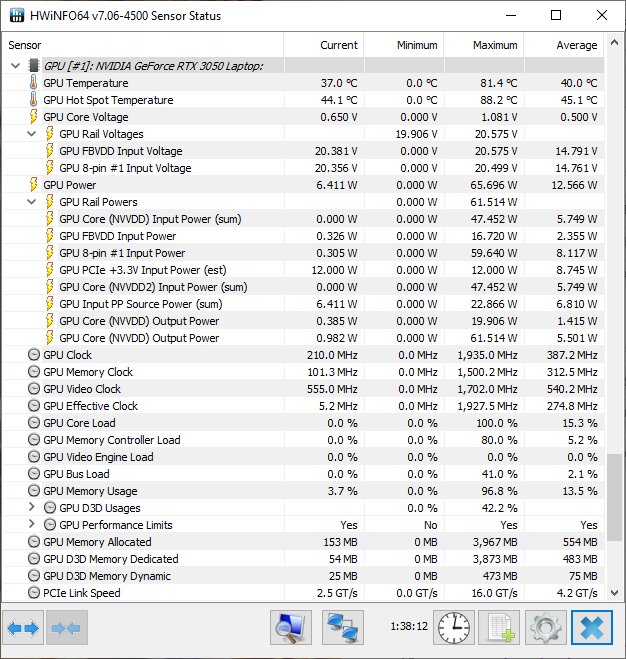Select the GPU D3D Memory Dynamic row
Viewport: 626px width, 659px height.
[304, 576]
